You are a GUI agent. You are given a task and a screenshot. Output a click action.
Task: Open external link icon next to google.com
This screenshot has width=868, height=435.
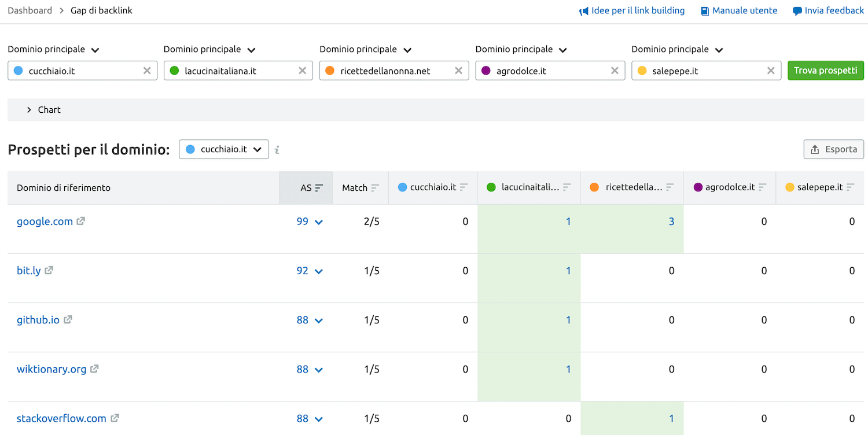pyautogui.click(x=80, y=221)
